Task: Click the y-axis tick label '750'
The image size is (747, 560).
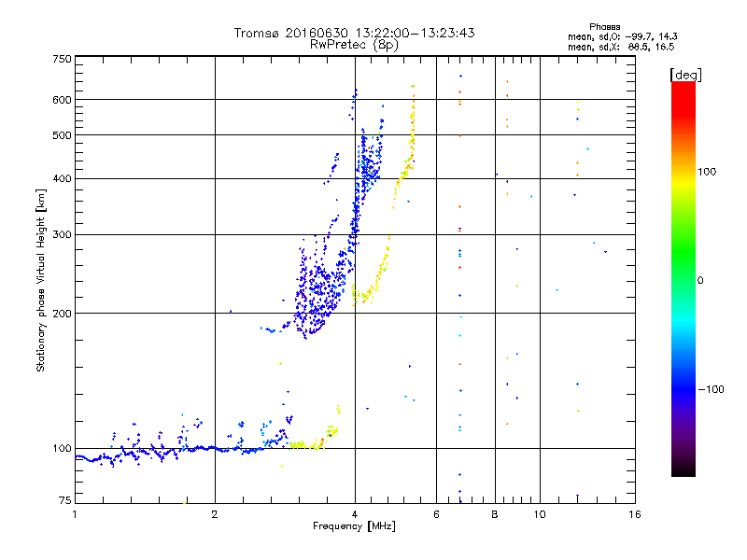Action: point(62,59)
